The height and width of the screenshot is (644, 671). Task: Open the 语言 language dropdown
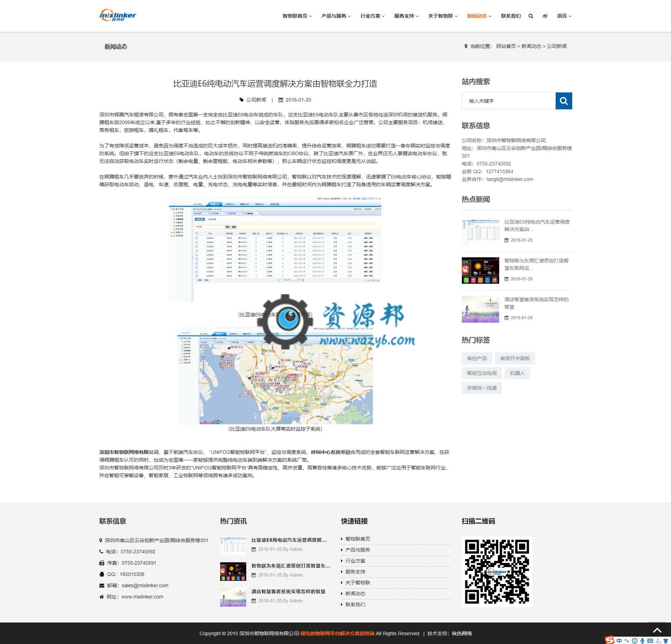click(564, 16)
